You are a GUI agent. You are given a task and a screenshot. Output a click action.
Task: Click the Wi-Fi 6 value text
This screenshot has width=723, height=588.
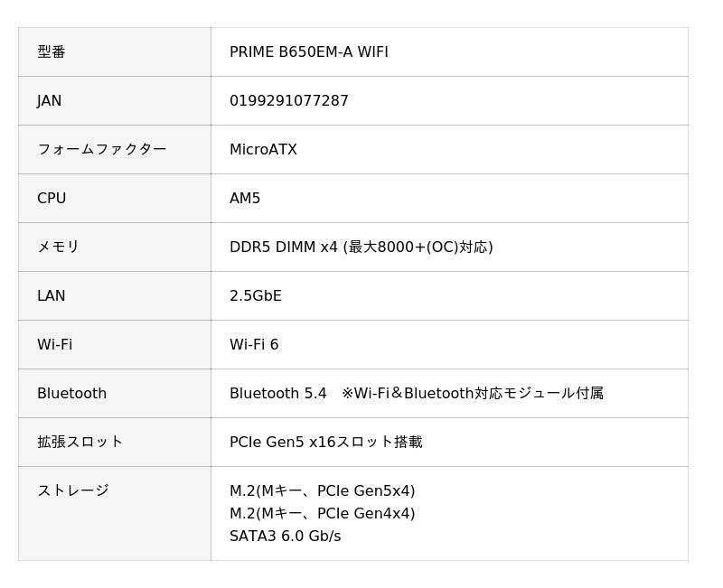coord(254,345)
